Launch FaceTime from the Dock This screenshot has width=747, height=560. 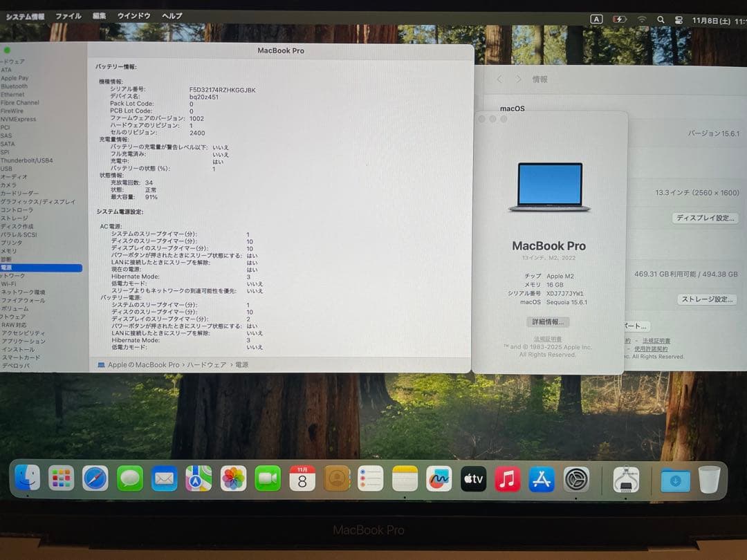[x=268, y=478]
